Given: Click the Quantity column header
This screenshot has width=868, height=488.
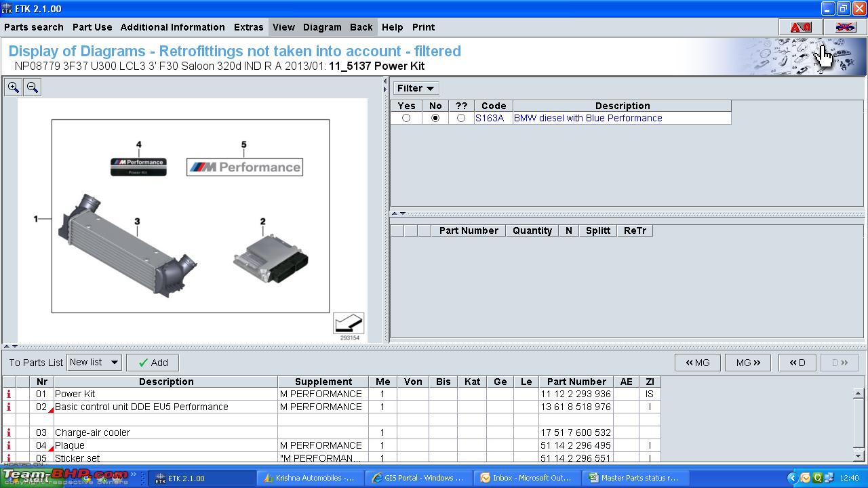Looking at the screenshot, I should (x=532, y=230).
